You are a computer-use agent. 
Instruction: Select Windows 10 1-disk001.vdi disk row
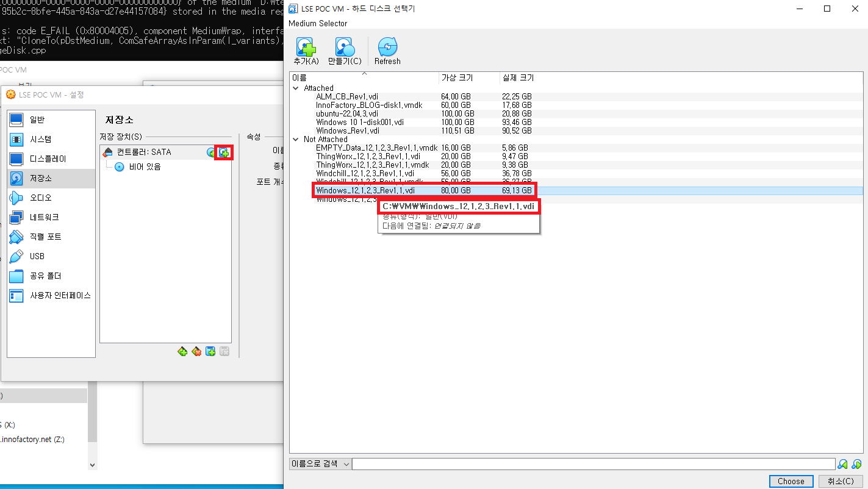(576, 122)
